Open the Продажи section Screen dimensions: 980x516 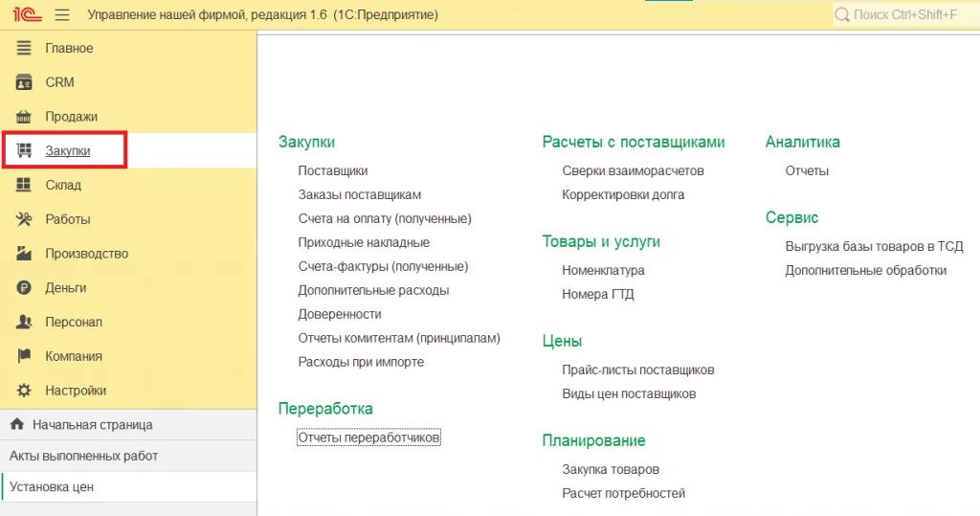point(128,117)
